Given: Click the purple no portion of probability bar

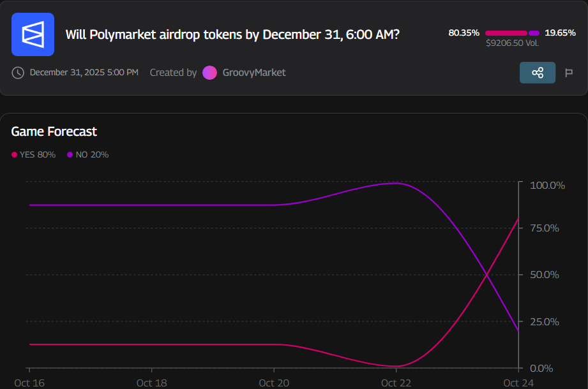Looking at the screenshot, I should (x=534, y=33).
